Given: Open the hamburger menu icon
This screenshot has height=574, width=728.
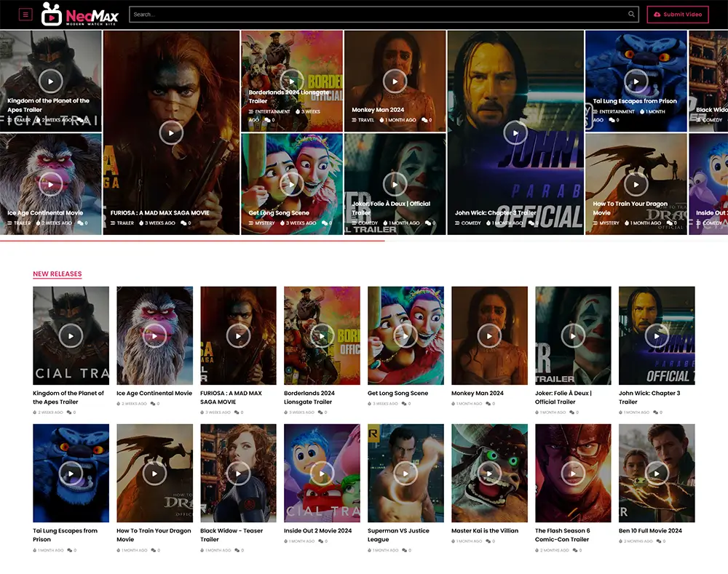Looking at the screenshot, I should click(x=25, y=15).
